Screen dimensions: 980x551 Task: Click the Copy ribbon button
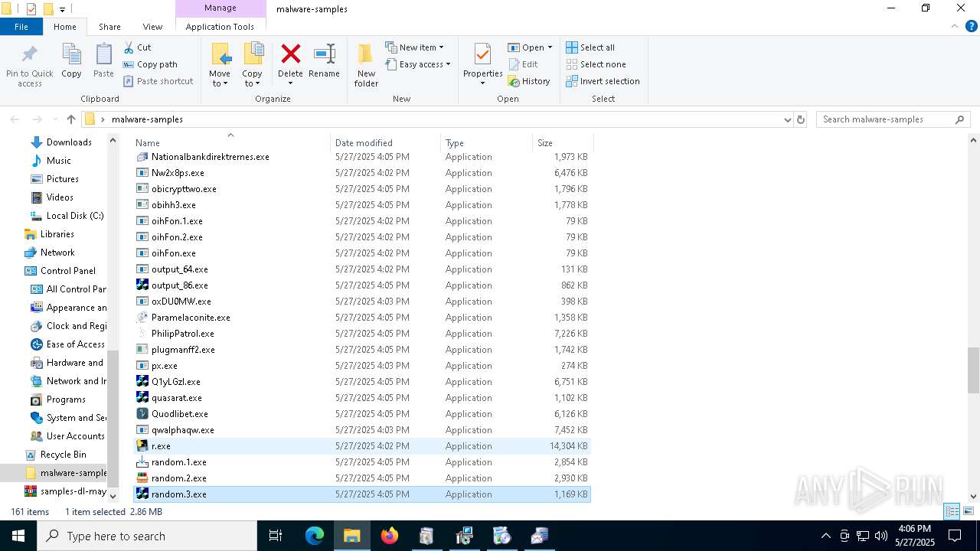[71, 61]
